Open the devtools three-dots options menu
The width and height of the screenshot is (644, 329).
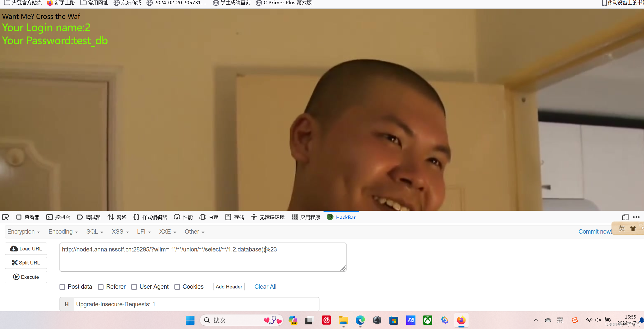coord(636,217)
